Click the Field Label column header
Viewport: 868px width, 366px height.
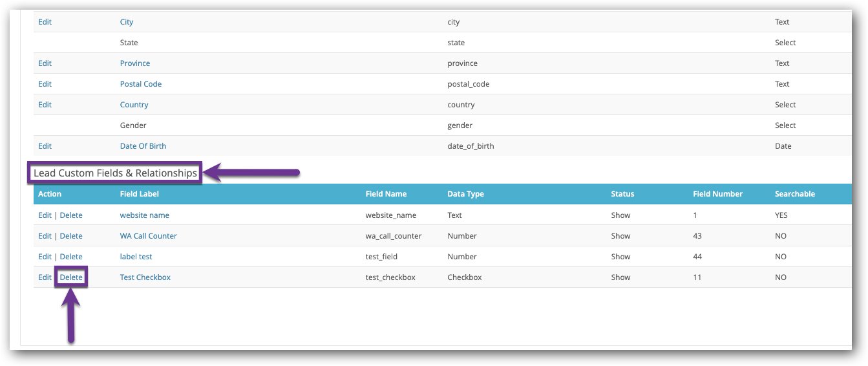tap(139, 194)
